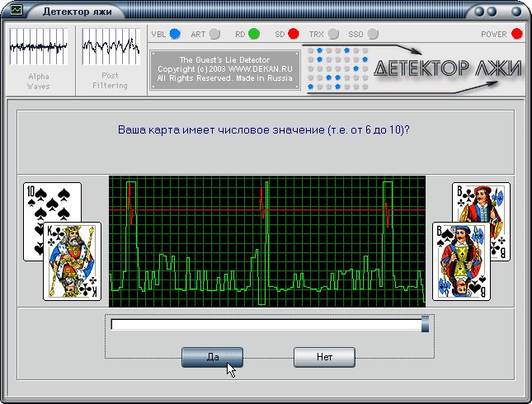Click the gray SSO indicator light
The height and width of the screenshot is (404, 532).
click(373, 34)
